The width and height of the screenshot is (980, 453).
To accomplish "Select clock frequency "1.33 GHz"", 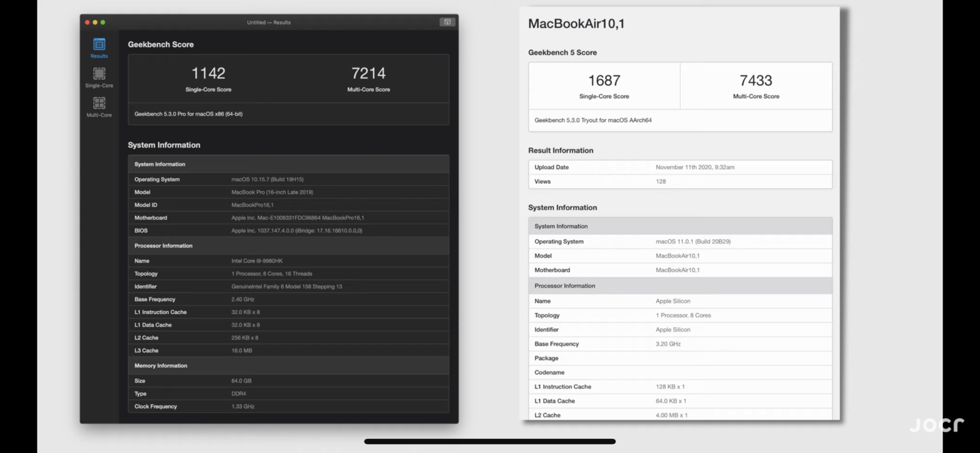I will (243, 407).
